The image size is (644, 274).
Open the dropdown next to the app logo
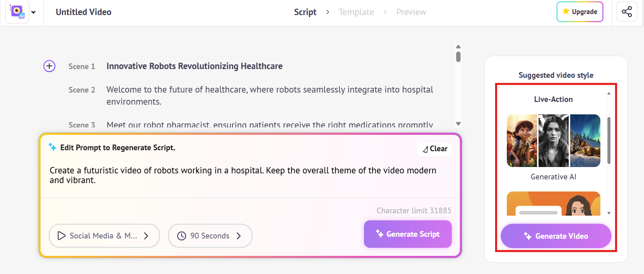point(33,12)
